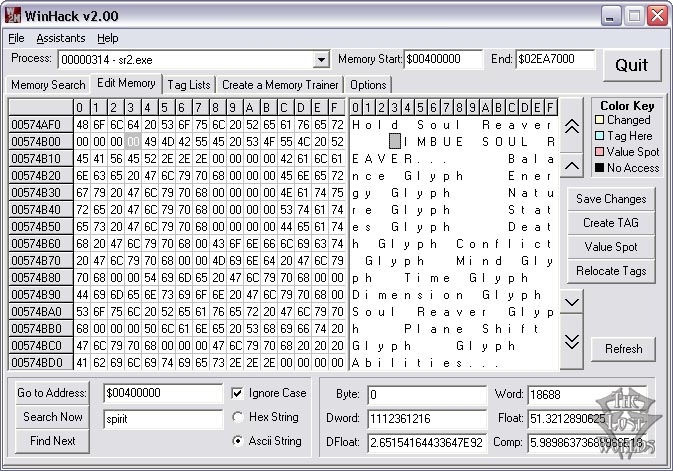673x471 pixels.
Task: Click hex byte 44 in row 00574B90
Action: click(x=82, y=295)
